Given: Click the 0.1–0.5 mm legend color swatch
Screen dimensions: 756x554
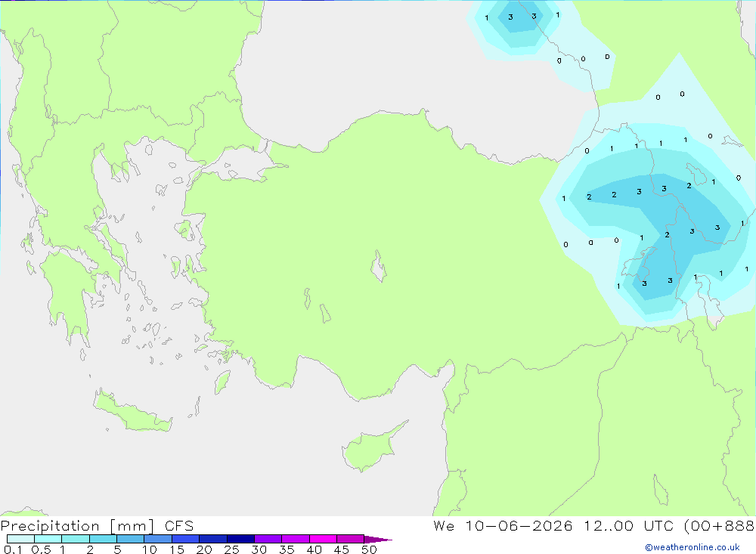Looking at the screenshot, I should tap(20, 539).
